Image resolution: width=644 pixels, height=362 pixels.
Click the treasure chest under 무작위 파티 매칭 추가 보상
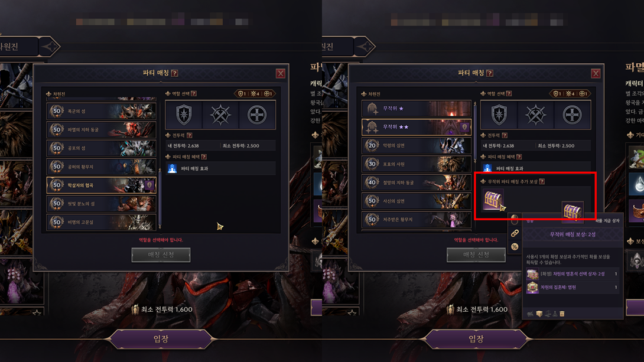(492, 200)
